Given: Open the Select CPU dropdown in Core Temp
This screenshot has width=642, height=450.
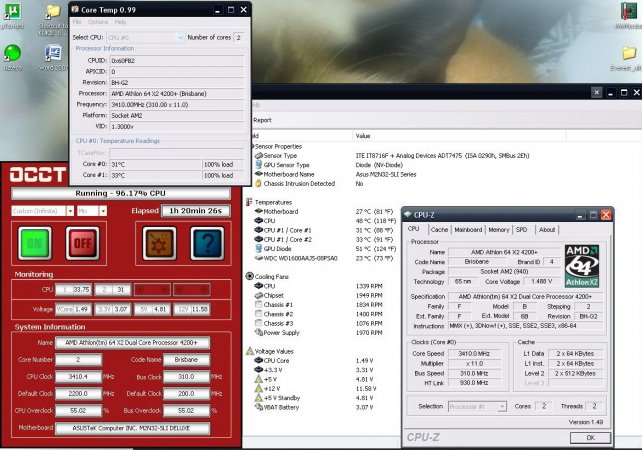Looking at the screenshot, I should click(145, 38).
